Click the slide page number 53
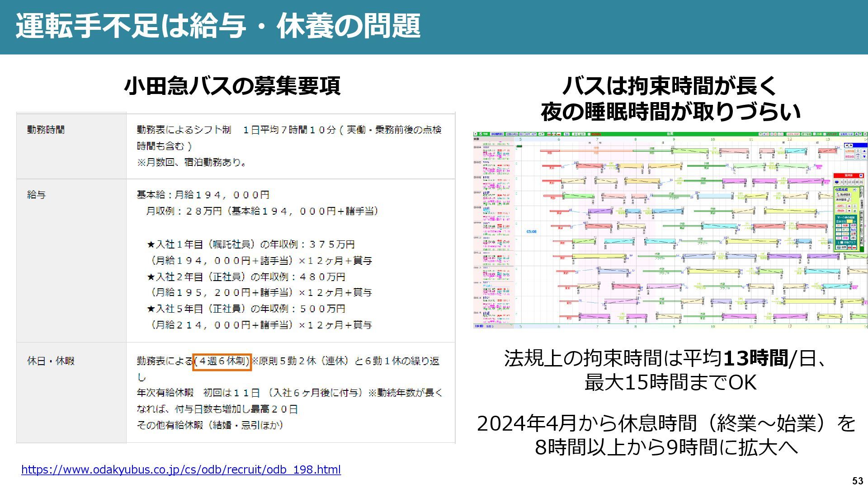The image size is (868, 488). click(x=858, y=481)
